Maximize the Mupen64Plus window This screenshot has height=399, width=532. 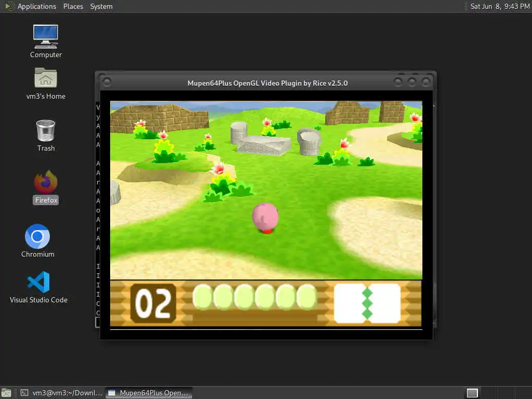click(411, 82)
